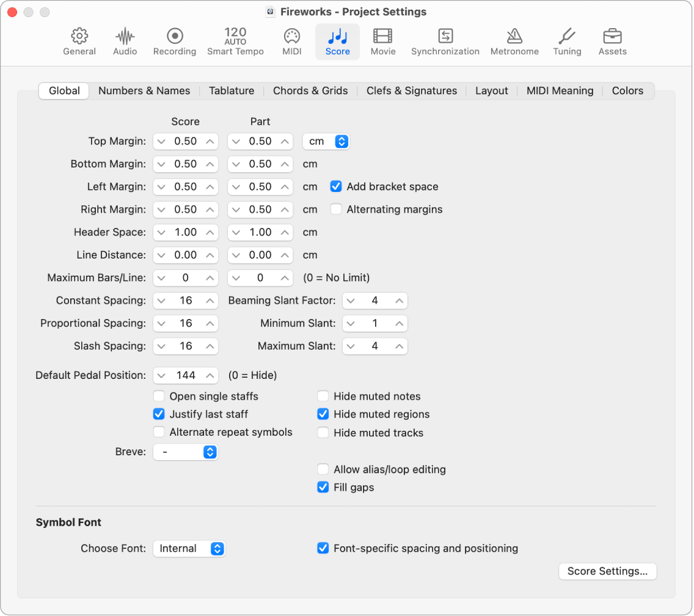
Task: Open the Tuning settings
Action: tap(567, 40)
